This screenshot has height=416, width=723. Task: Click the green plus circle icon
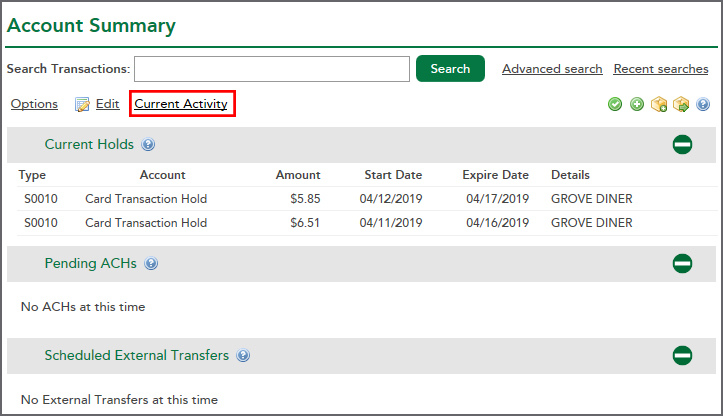click(637, 104)
